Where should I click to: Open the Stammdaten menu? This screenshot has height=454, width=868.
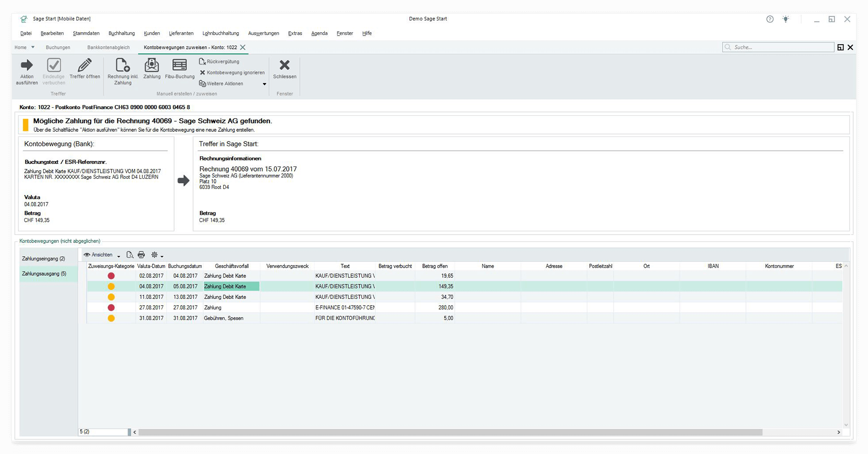(x=86, y=33)
